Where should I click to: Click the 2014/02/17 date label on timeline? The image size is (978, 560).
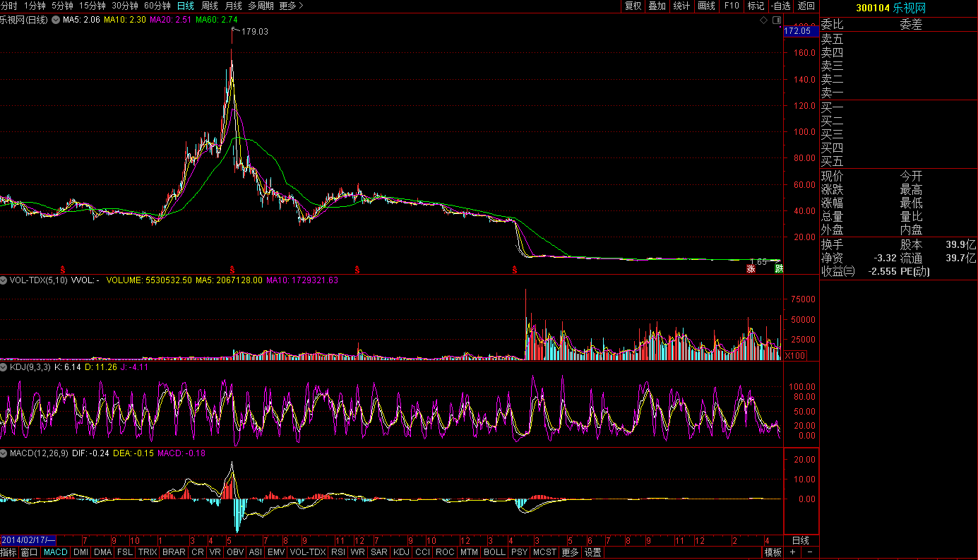[28, 540]
